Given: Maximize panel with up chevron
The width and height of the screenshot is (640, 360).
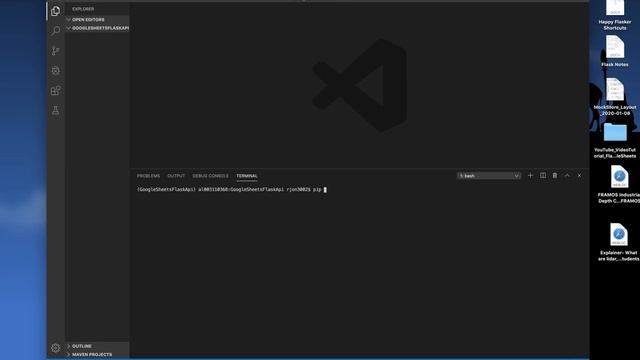Looking at the screenshot, I should tap(567, 176).
